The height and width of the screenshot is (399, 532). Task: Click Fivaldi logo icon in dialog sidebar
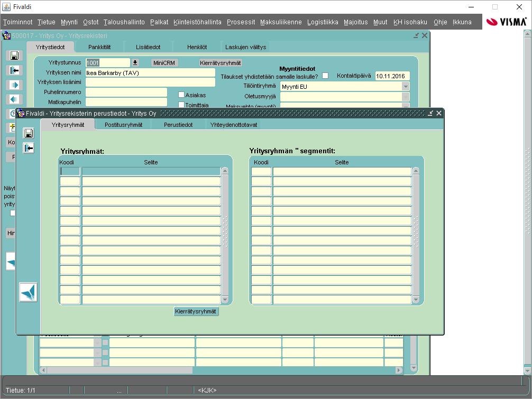(x=28, y=292)
